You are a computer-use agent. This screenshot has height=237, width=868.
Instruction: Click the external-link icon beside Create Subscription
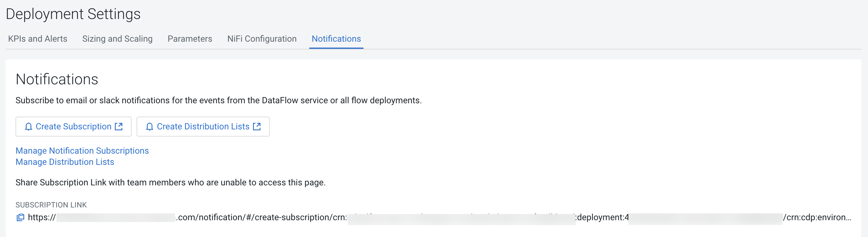(119, 127)
